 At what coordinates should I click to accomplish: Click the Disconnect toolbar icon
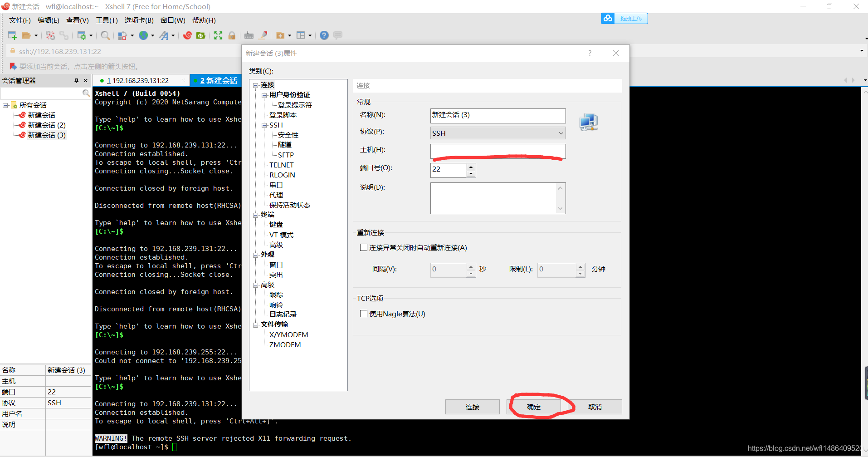pos(50,35)
